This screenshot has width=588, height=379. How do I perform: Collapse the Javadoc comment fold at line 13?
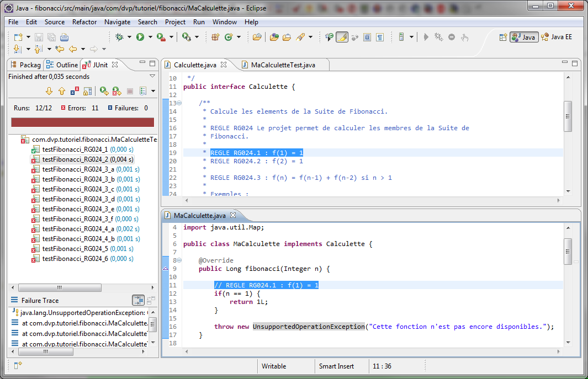[179, 103]
